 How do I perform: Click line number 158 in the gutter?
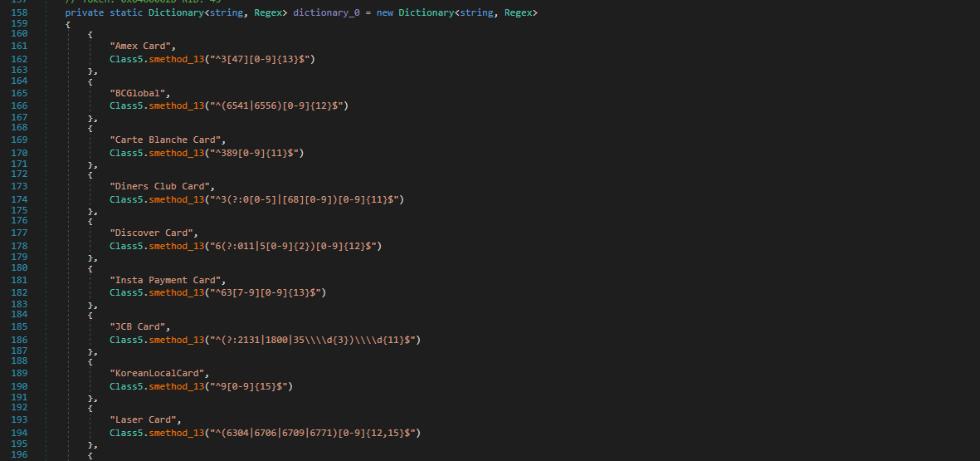click(20, 13)
